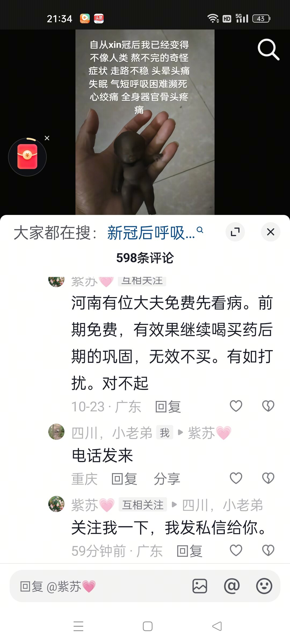The image size is (290, 644).
Task: Search trending term 新冠后呼吸
Action: click(155, 232)
